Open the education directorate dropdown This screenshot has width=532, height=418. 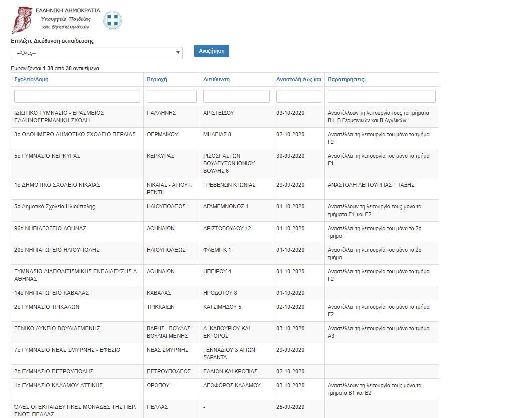pyautogui.click(x=96, y=53)
